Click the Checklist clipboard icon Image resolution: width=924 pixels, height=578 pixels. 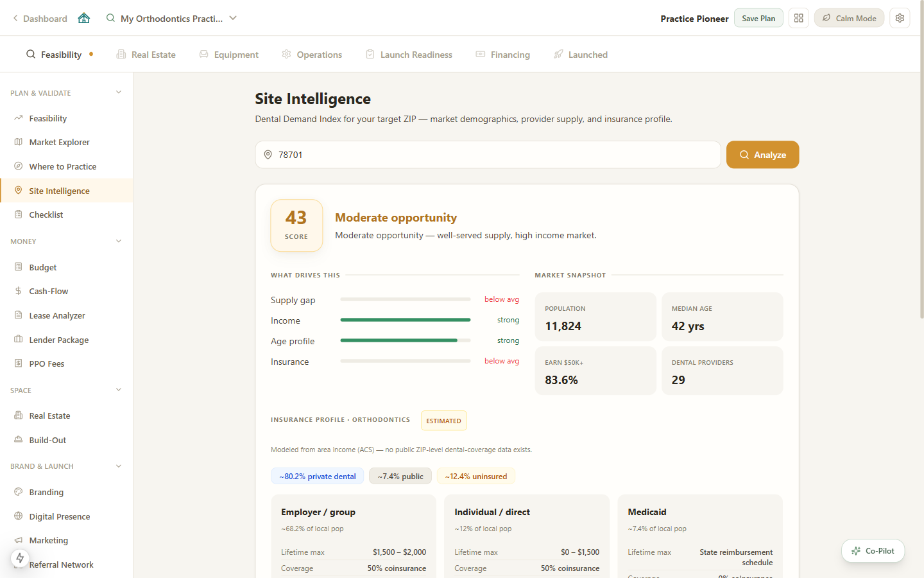pyautogui.click(x=19, y=215)
